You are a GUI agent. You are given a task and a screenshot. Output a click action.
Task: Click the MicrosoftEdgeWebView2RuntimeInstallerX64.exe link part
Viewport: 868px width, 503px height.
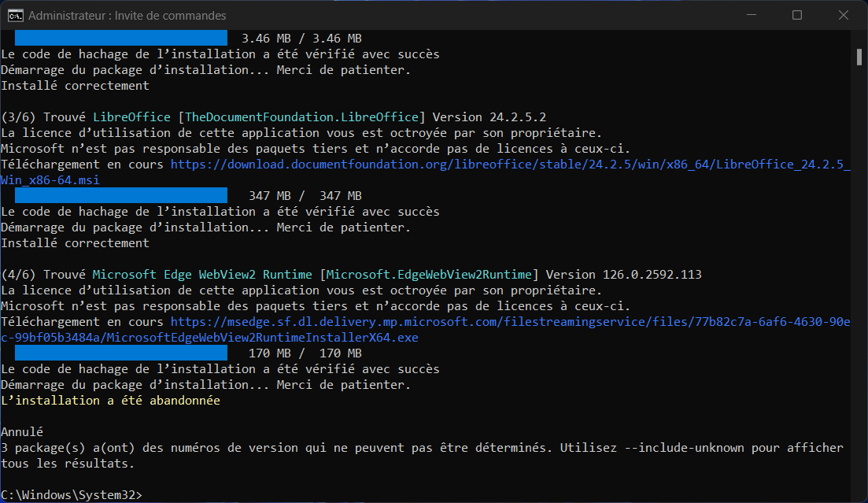262,338
